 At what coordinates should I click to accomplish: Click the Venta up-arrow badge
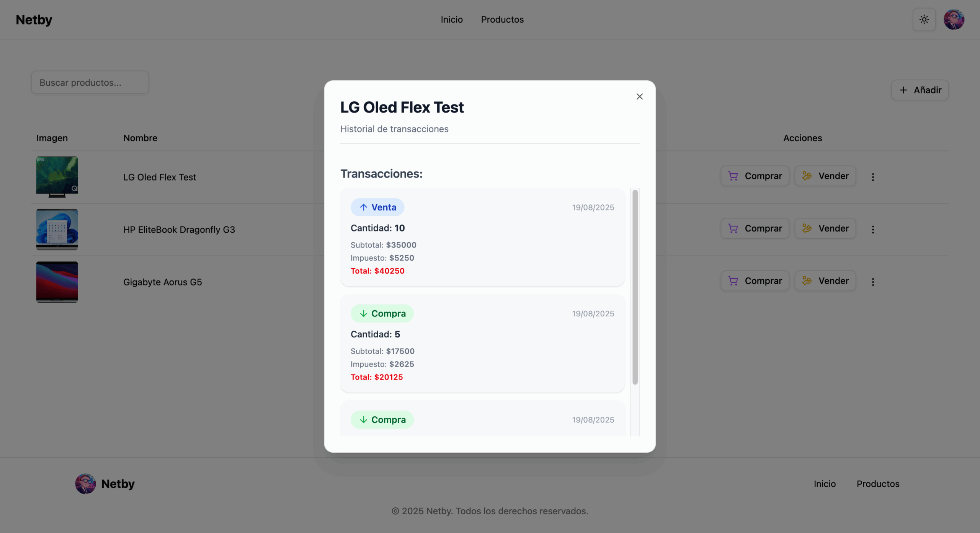point(377,207)
